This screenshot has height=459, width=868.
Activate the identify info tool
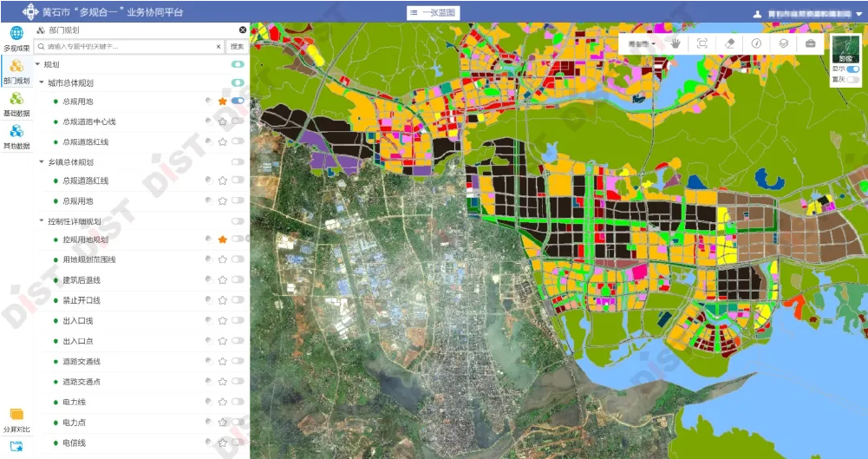point(756,43)
